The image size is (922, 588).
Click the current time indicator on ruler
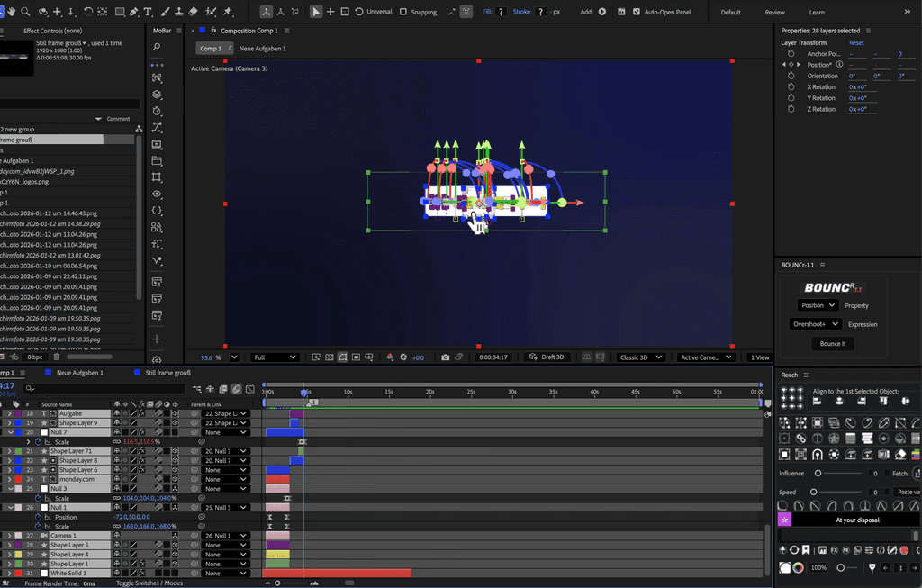pyautogui.click(x=304, y=393)
